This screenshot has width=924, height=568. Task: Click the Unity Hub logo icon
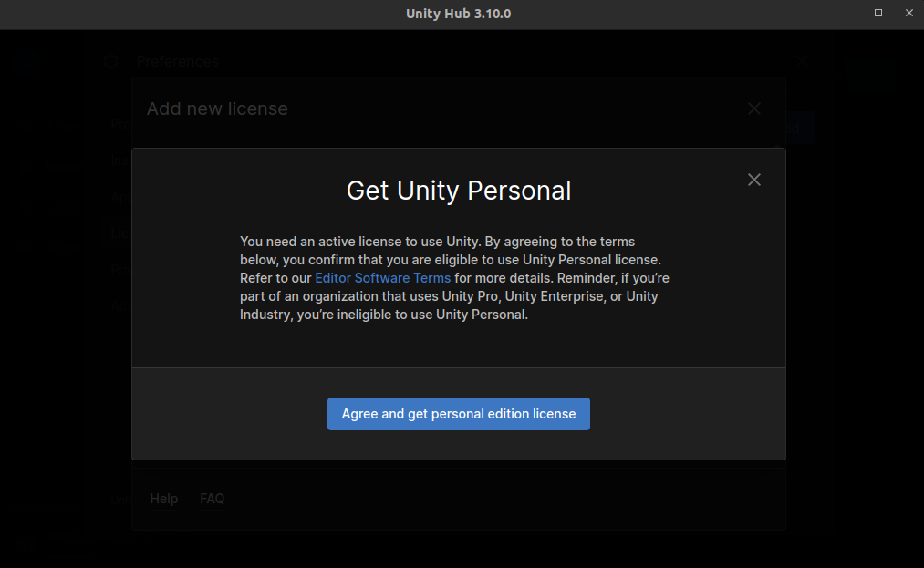27,64
